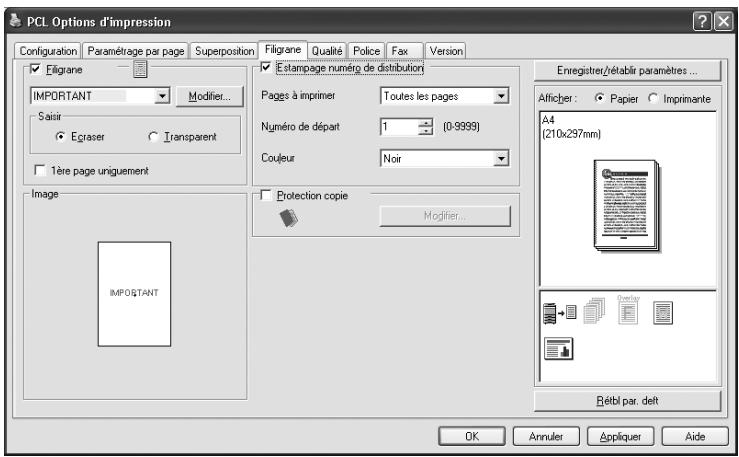This screenshot has height=457, width=739.
Task: Click the Modifier... button under Protection copie
Action: coord(445,216)
